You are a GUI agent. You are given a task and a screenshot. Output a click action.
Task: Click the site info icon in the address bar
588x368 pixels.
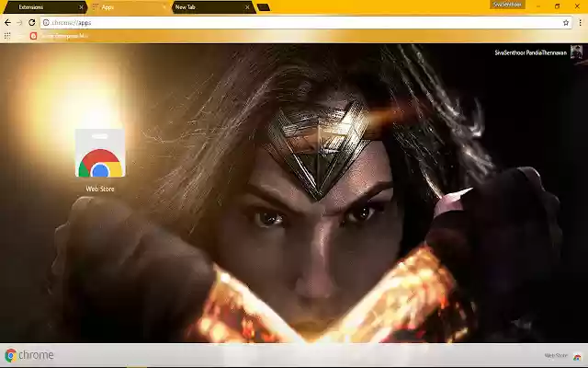(46, 22)
